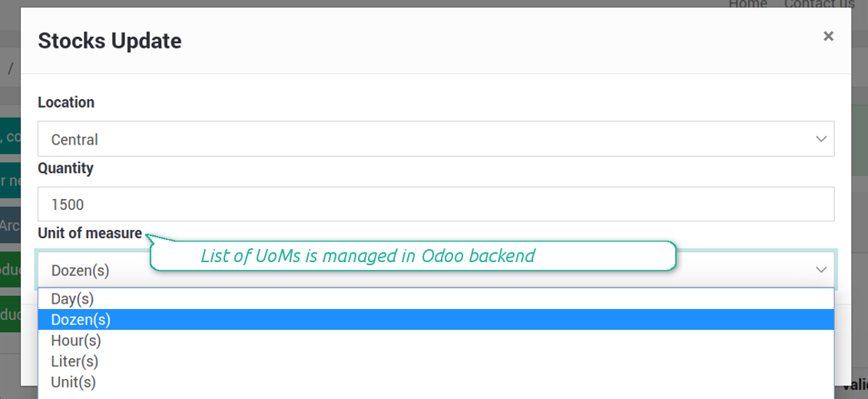This screenshot has width=868, height=399.
Task: Click the chevron arrow in Location field
Action: pos(821,139)
